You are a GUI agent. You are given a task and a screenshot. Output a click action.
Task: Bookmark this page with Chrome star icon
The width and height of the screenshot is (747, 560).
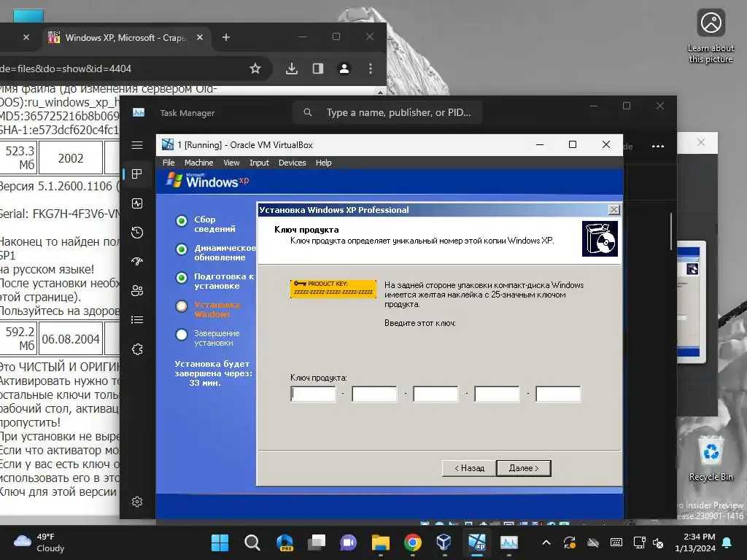coord(255,69)
